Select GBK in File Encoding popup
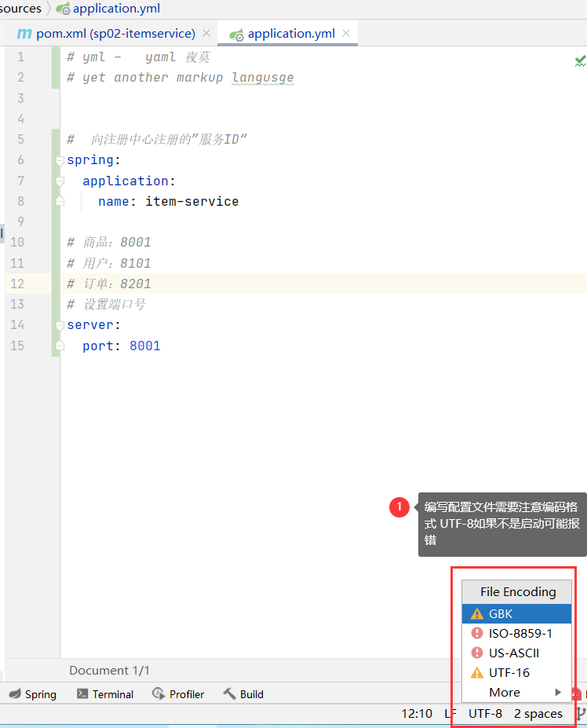The width and height of the screenshot is (587, 728). 516,614
